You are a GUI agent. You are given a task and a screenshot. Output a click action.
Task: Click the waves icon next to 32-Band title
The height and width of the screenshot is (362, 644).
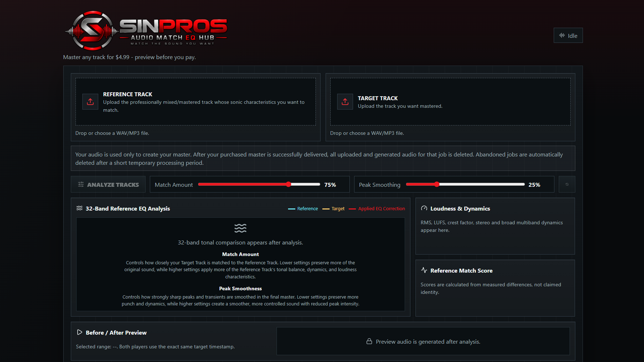pyautogui.click(x=80, y=208)
